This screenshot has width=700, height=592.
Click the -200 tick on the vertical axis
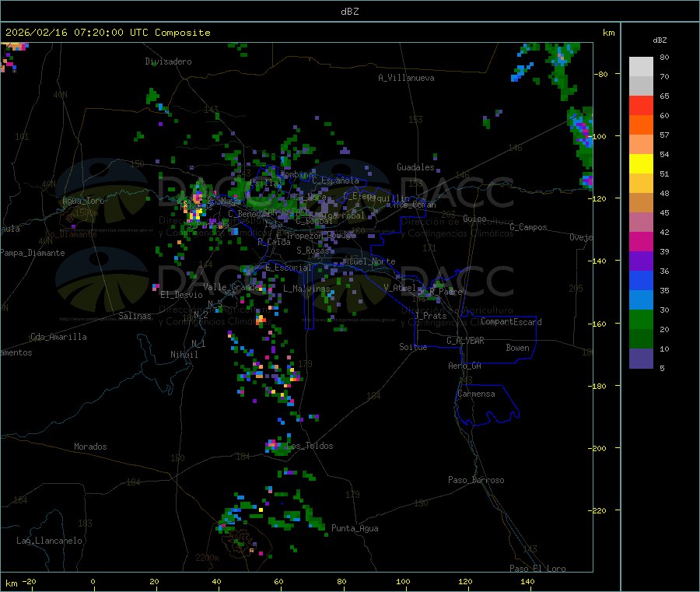pos(597,448)
